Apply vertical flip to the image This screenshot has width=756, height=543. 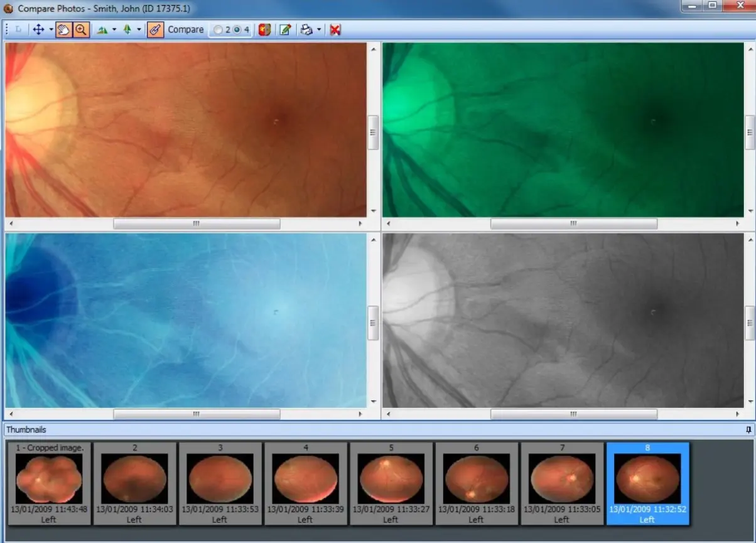tap(127, 29)
